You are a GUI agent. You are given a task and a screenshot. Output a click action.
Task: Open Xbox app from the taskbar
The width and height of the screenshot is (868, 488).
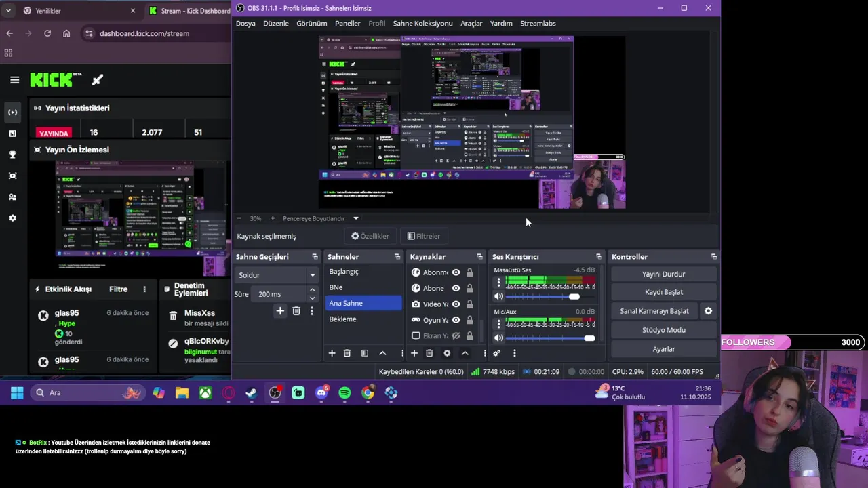pyautogui.click(x=205, y=393)
